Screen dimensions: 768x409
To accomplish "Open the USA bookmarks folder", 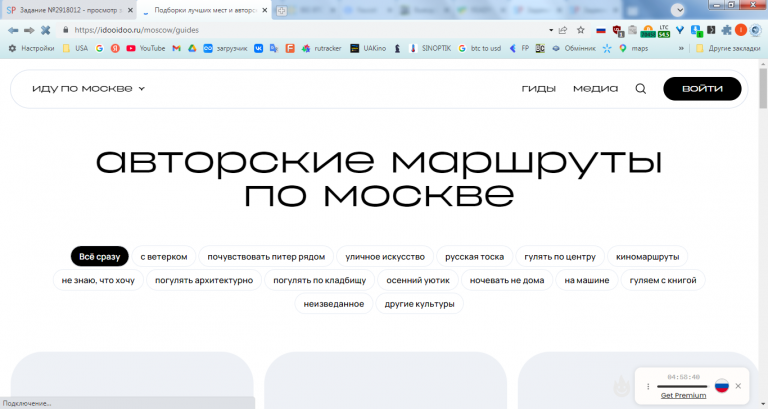I will pyautogui.click(x=75, y=48).
